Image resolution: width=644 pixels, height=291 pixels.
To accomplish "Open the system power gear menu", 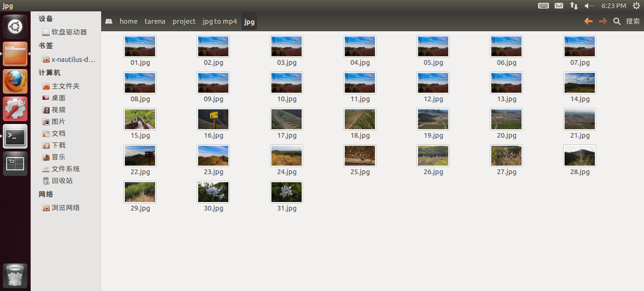I will point(636,6).
